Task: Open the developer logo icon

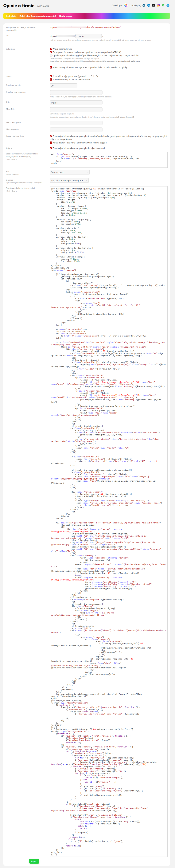Action: pyautogui.click(x=126, y=5)
